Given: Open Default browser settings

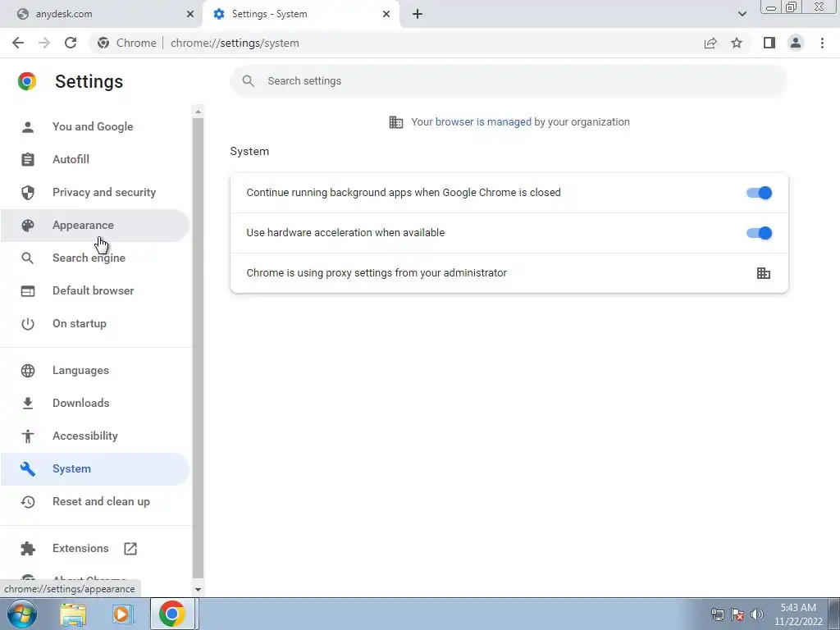Looking at the screenshot, I should [95, 290].
